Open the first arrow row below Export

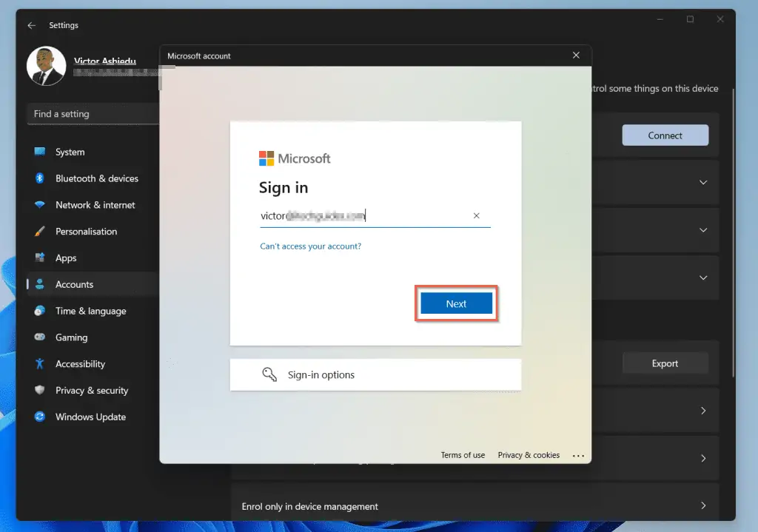click(703, 411)
